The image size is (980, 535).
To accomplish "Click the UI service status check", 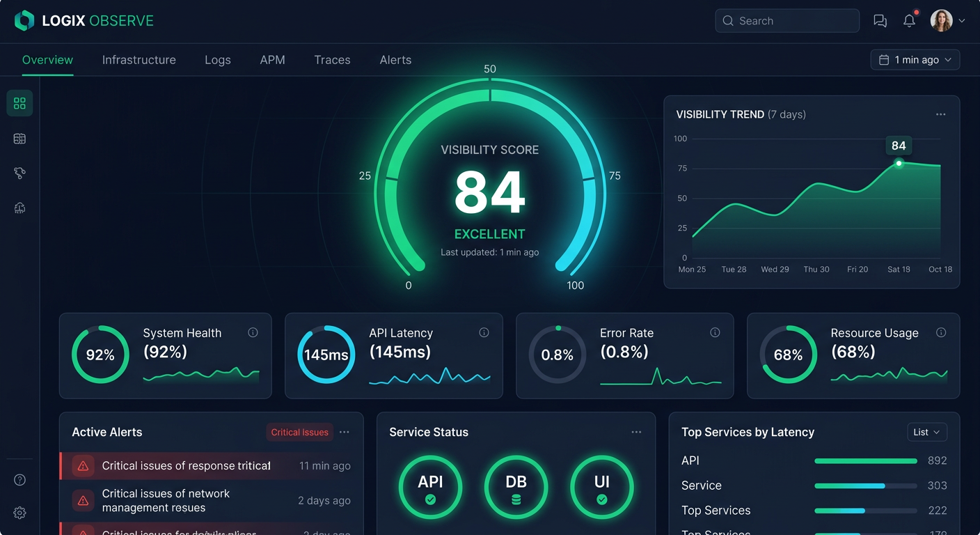I will click(x=601, y=488).
